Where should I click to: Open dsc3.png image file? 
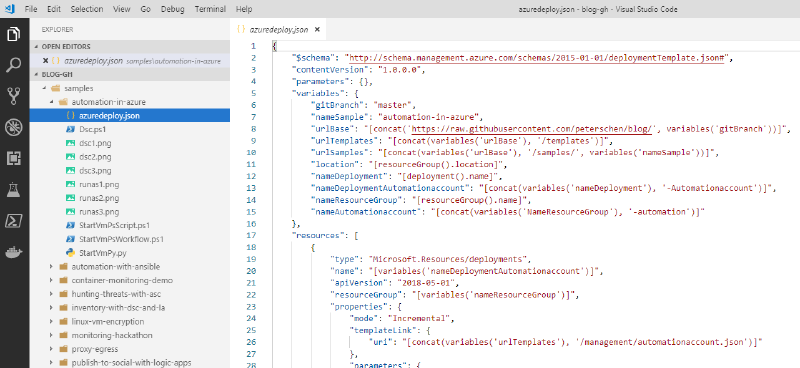(130, 170)
